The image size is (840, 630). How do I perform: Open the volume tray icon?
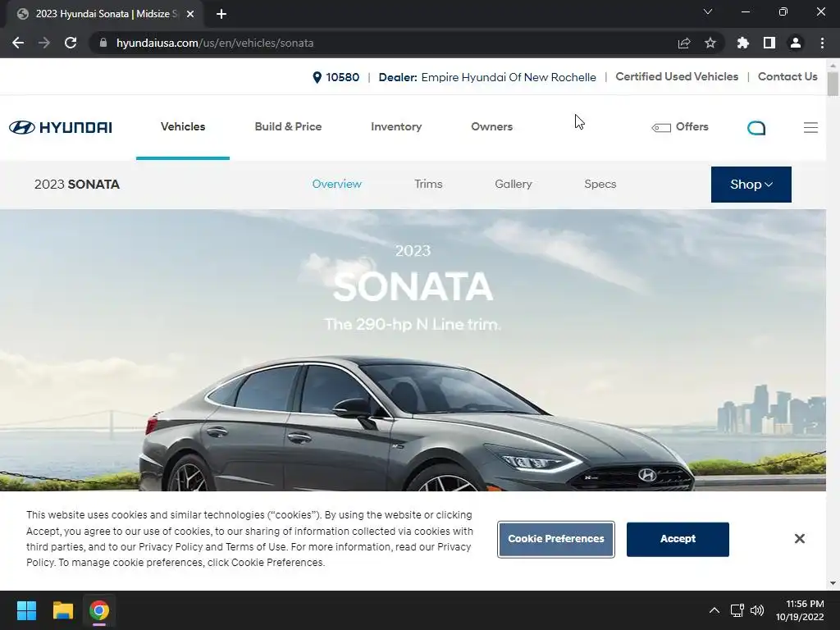click(757, 610)
